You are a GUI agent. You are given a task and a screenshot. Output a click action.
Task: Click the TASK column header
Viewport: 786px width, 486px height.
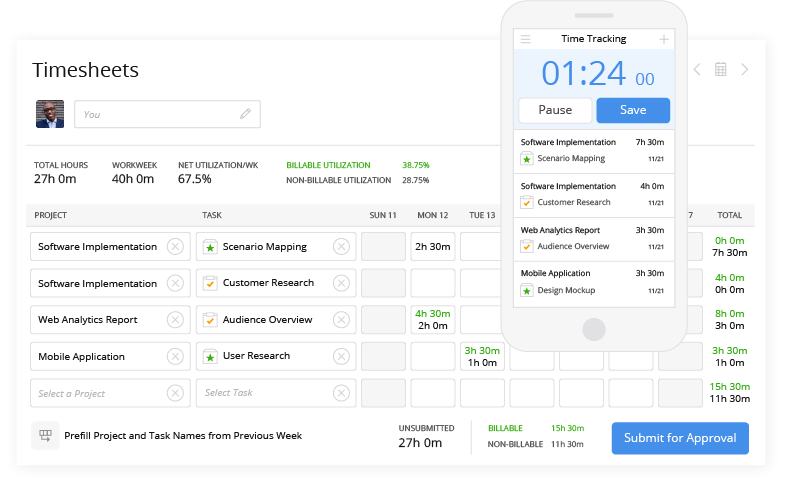coord(212,215)
